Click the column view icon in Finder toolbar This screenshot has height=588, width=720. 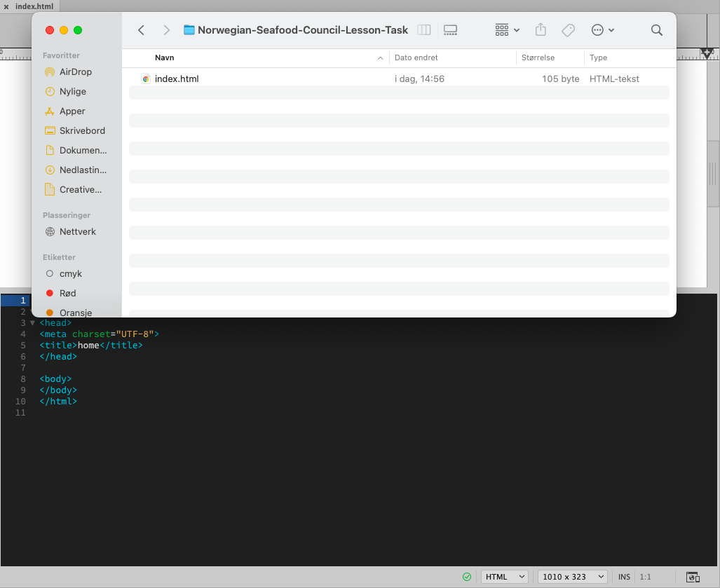(x=424, y=30)
